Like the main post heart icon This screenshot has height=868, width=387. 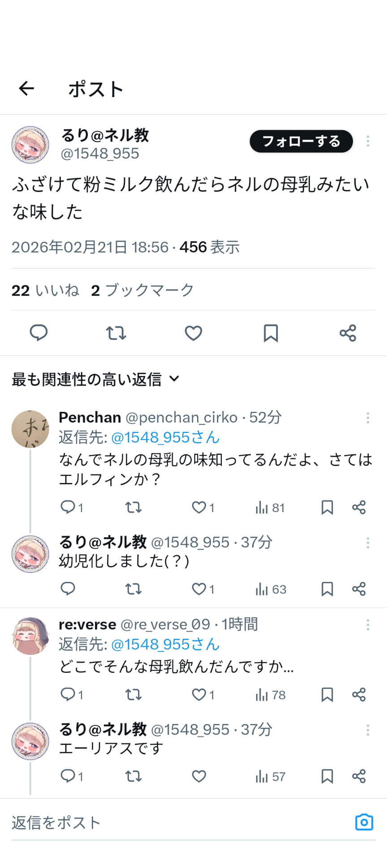pos(193,333)
